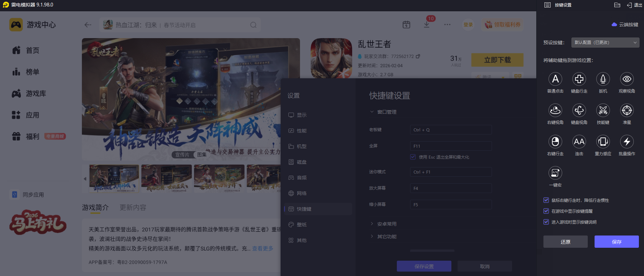Open the downloads icon with the 10 badge

pyautogui.click(x=426, y=25)
